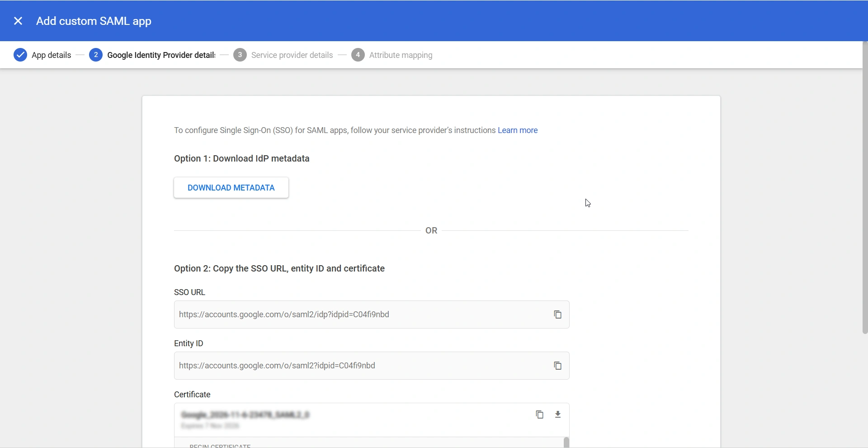Image resolution: width=868 pixels, height=448 pixels.
Task: Switch to Service provider details step
Action: (292, 55)
